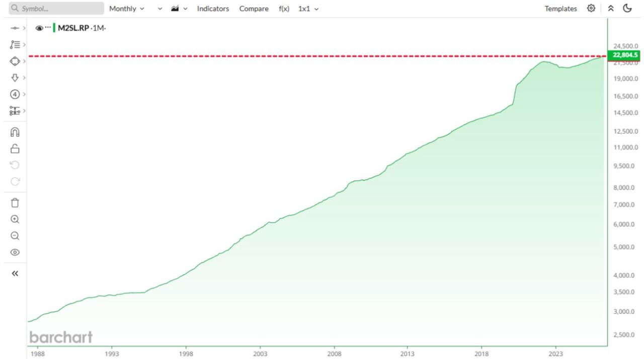Select the measurement range tool icon
Image resolution: width=644 pixels, height=359 pixels.
(15, 111)
